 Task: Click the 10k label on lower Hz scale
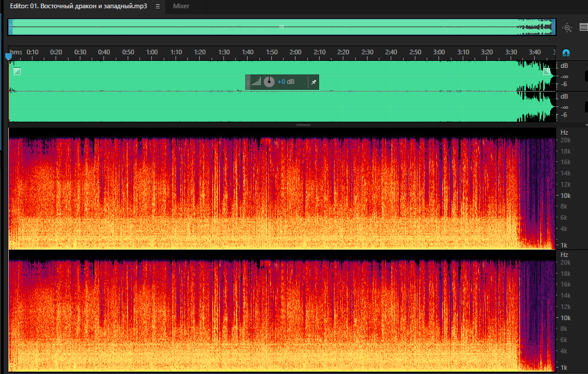(x=566, y=318)
